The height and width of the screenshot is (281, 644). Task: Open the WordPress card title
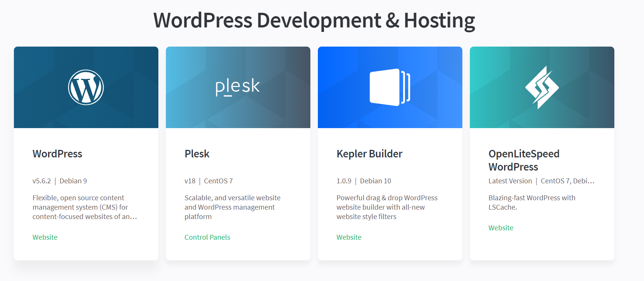pos(57,154)
